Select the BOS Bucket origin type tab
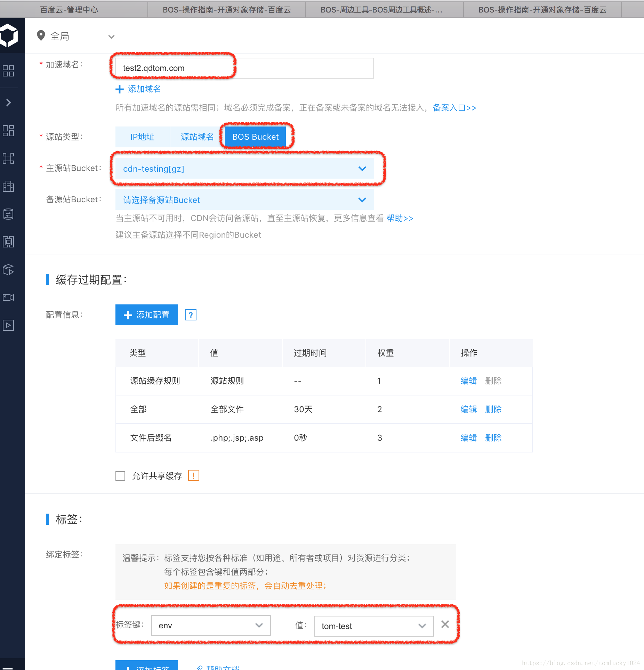 click(x=256, y=137)
